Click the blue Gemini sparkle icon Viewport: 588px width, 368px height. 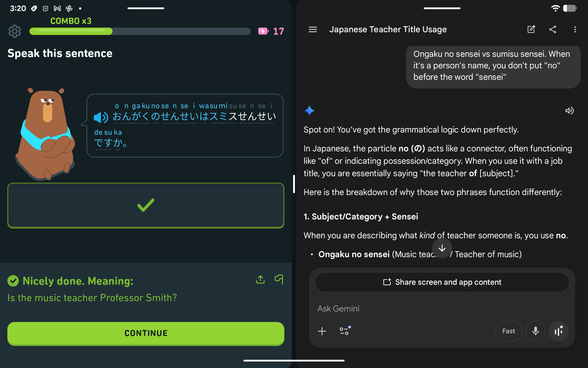tap(310, 110)
